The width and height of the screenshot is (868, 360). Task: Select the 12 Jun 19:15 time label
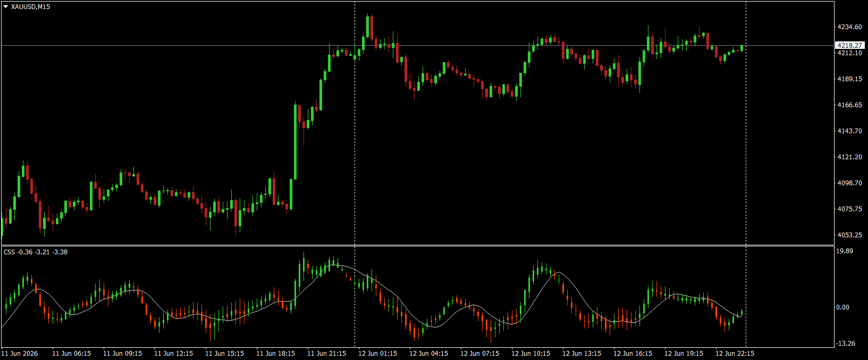pyautogui.click(x=684, y=354)
